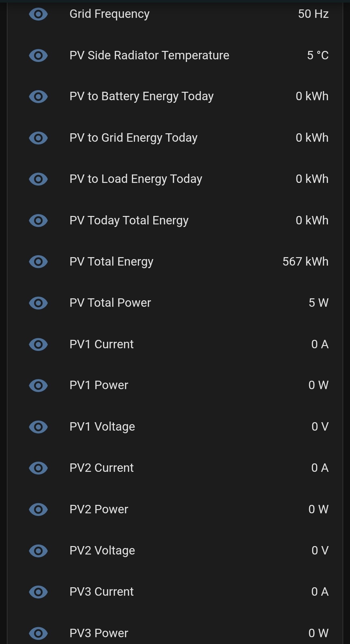Click the eye icon beside Grid Frequency
Screen dimensions: 350x644
click(38, 14)
